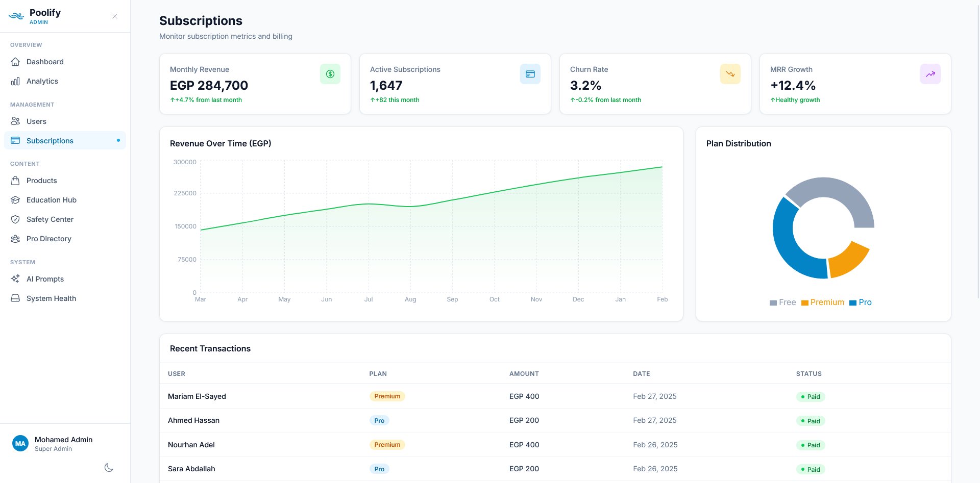Click the Users people icon
Screen dimensions: 980x483
tap(15, 121)
